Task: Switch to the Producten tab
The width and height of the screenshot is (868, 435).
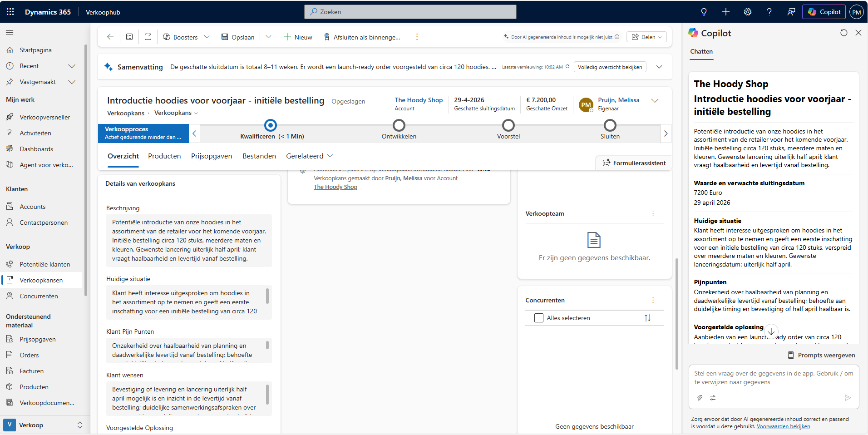Action: [x=164, y=156]
